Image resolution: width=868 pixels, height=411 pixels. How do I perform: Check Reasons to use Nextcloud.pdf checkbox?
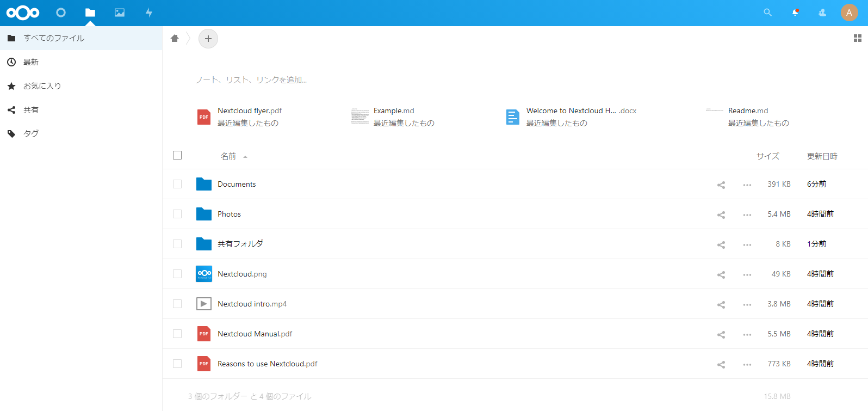pyautogui.click(x=177, y=364)
